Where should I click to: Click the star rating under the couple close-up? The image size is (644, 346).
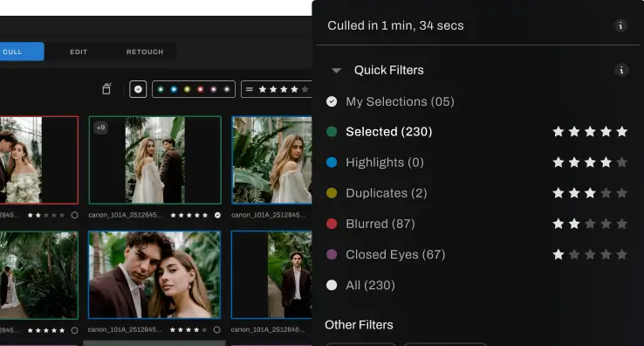click(188, 329)
